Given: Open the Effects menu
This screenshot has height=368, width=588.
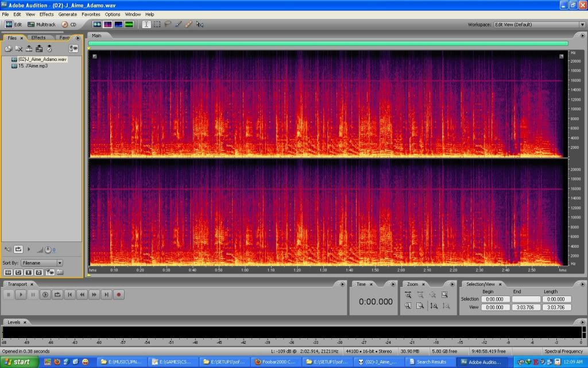Looking at the screenshot, I should click(47, 14).
